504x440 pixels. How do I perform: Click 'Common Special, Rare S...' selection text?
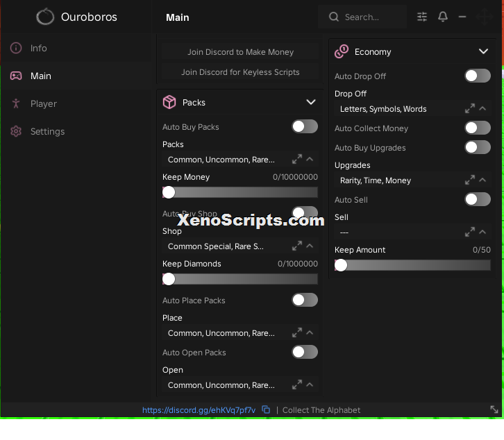[x=216, y=246]
